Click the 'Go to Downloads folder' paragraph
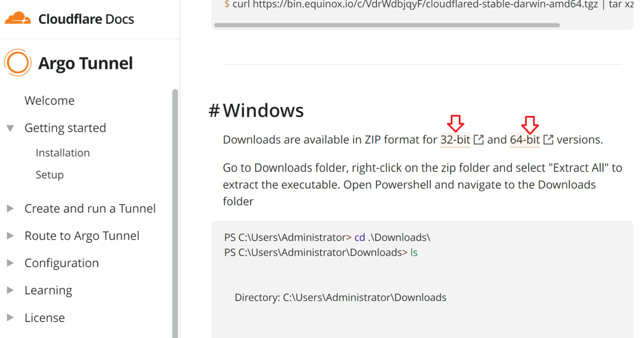 tap(422, 184)
